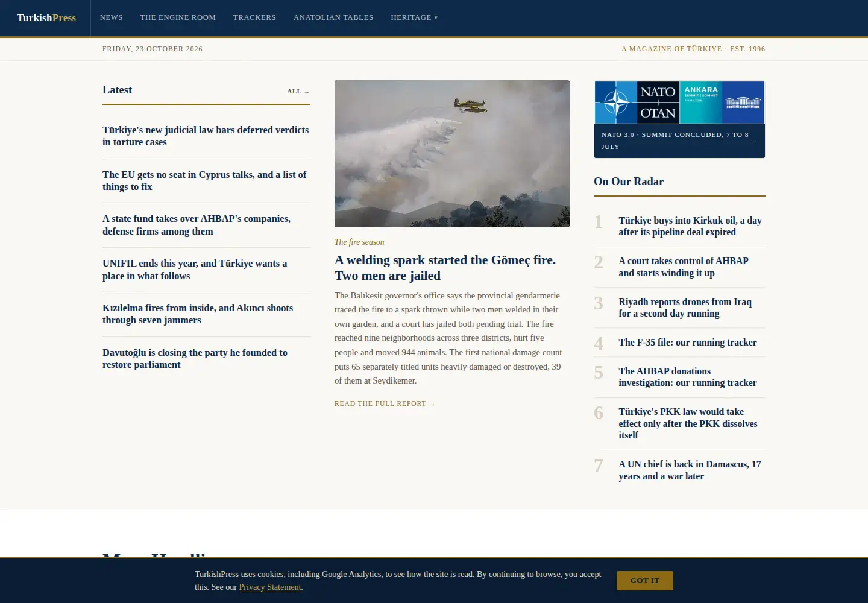
Task: Open the Trackers section
Action: [x=254, y=17]
